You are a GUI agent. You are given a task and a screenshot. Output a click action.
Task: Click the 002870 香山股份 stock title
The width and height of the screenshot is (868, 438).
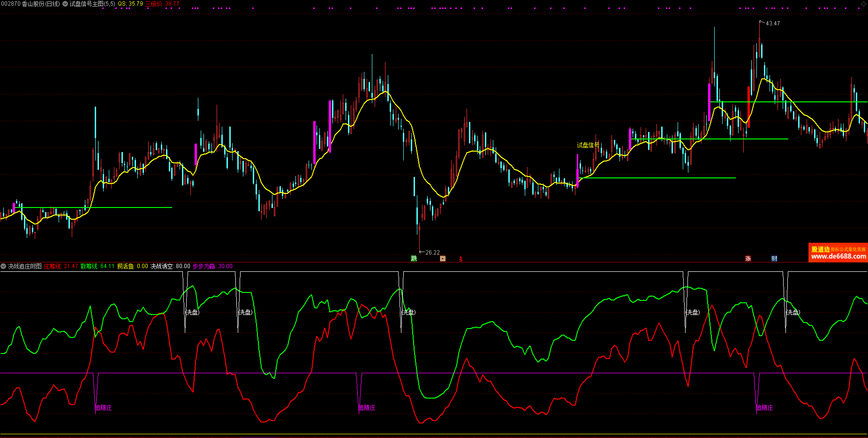30,4
